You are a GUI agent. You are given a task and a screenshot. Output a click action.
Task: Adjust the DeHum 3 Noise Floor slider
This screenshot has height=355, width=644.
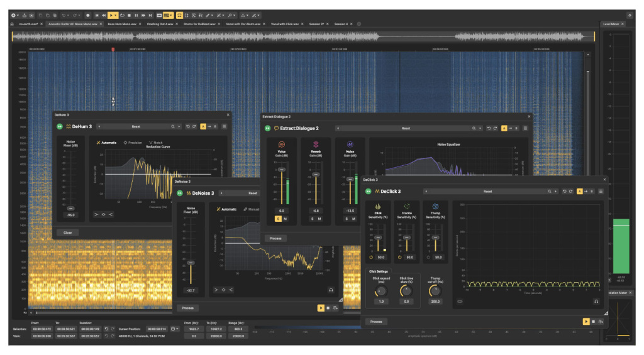pos(70,209)
